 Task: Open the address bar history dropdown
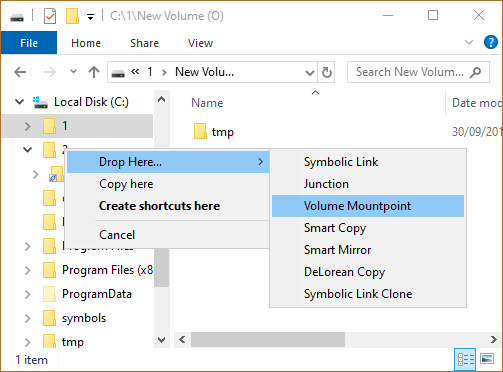pyautogui.click(x=310, y=72)
